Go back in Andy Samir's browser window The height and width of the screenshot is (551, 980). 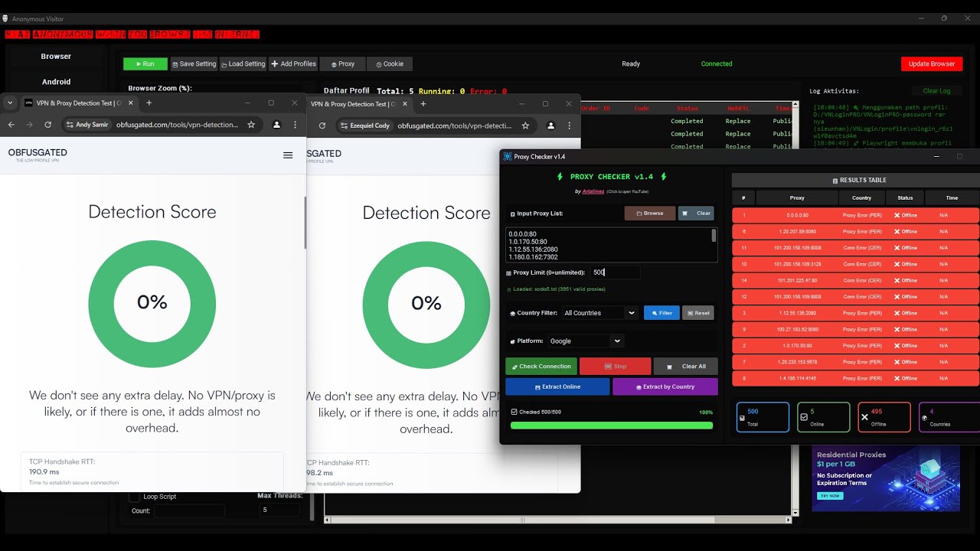[x=11, y=125]
